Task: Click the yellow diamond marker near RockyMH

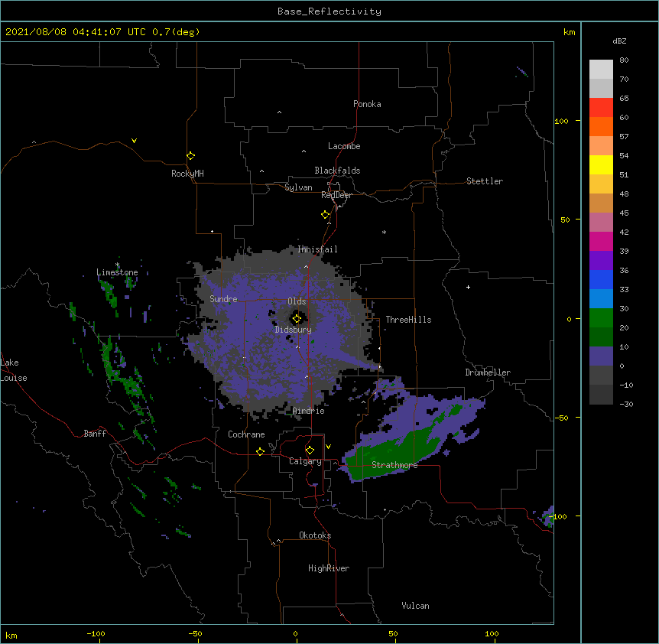Action: 191,156
